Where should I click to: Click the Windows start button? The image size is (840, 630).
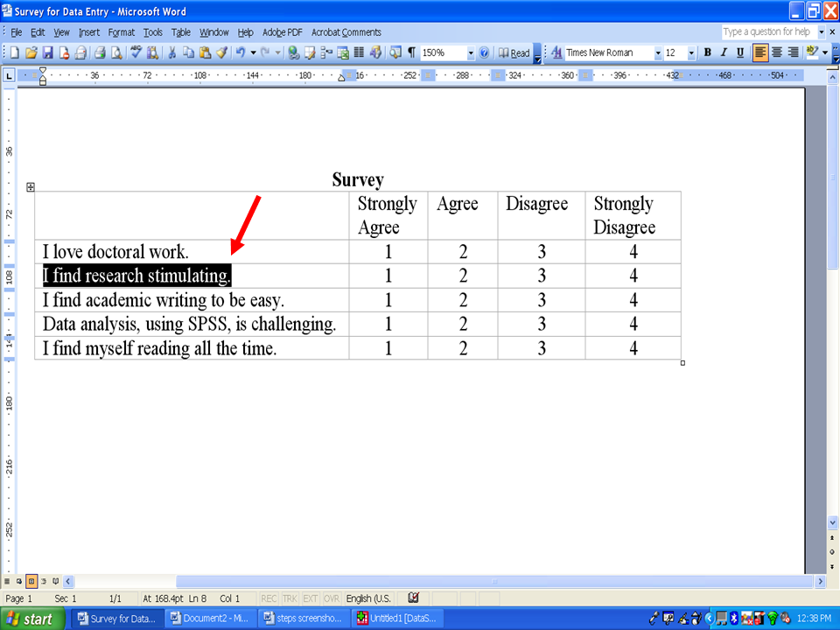29,619
